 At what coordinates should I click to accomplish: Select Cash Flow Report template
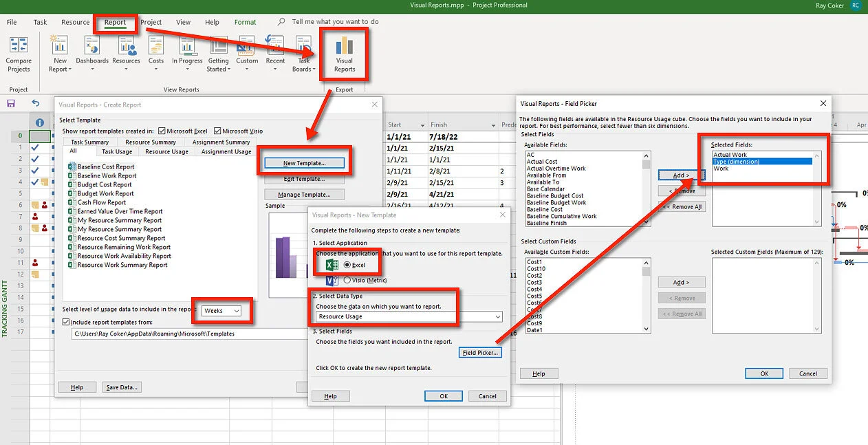pyautogui.click(x=101, y=202)
